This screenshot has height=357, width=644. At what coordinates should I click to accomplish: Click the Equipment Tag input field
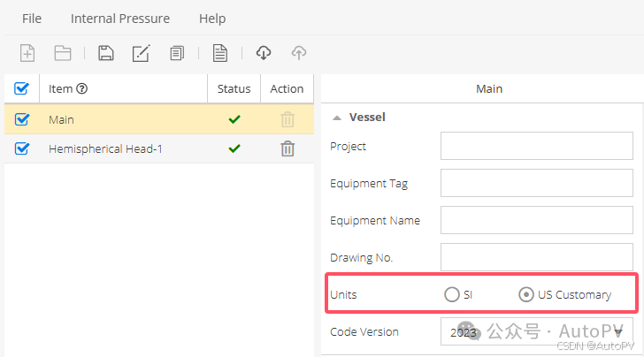click(536, 183)
